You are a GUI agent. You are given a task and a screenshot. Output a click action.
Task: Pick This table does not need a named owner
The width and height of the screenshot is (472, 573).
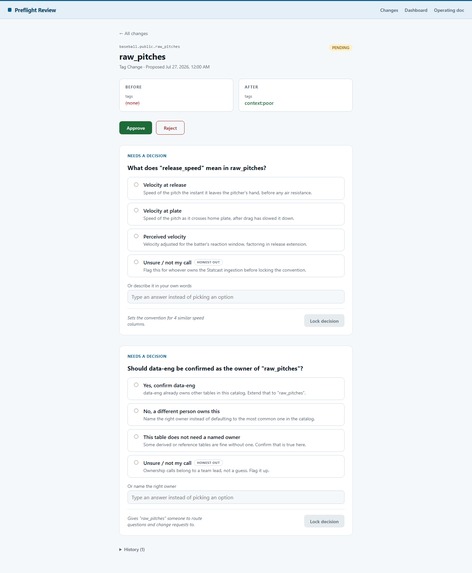tap(136, 437)
